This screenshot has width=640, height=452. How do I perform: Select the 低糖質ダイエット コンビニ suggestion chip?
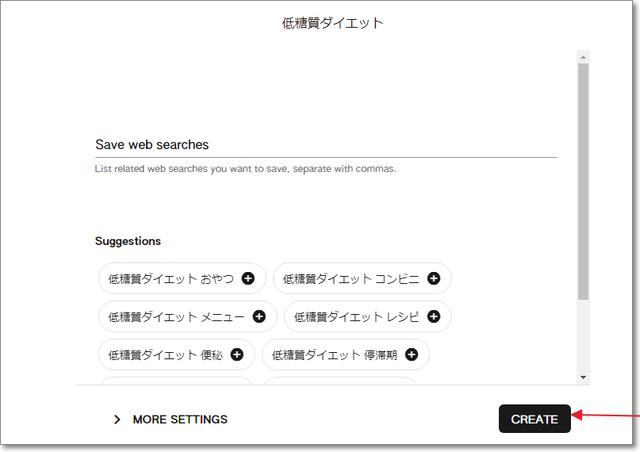(350, 279)
